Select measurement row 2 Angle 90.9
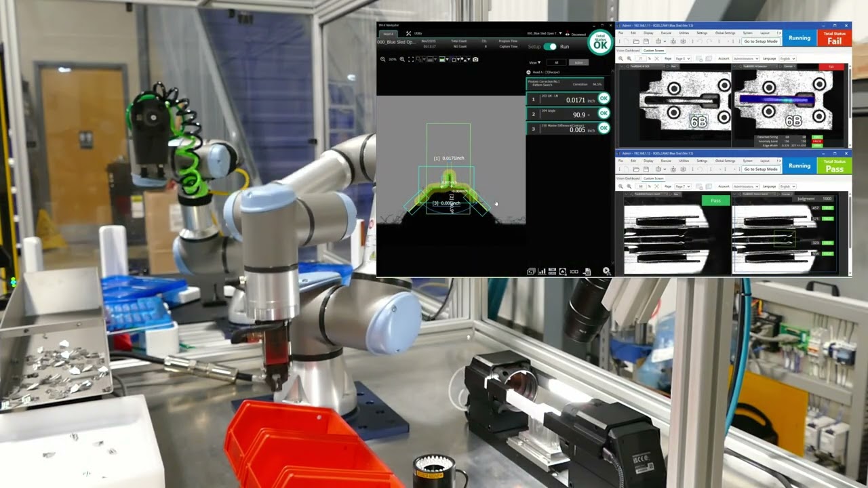The width and height of the screenshot is (868, 488). tap(568, 114)
